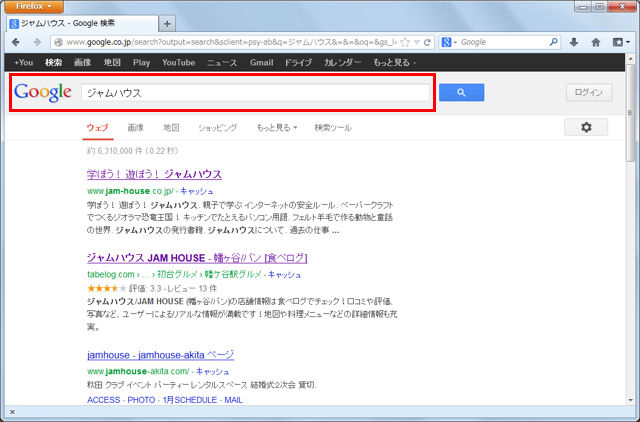Click the site identity globe icon

click(x=58, y=42)
